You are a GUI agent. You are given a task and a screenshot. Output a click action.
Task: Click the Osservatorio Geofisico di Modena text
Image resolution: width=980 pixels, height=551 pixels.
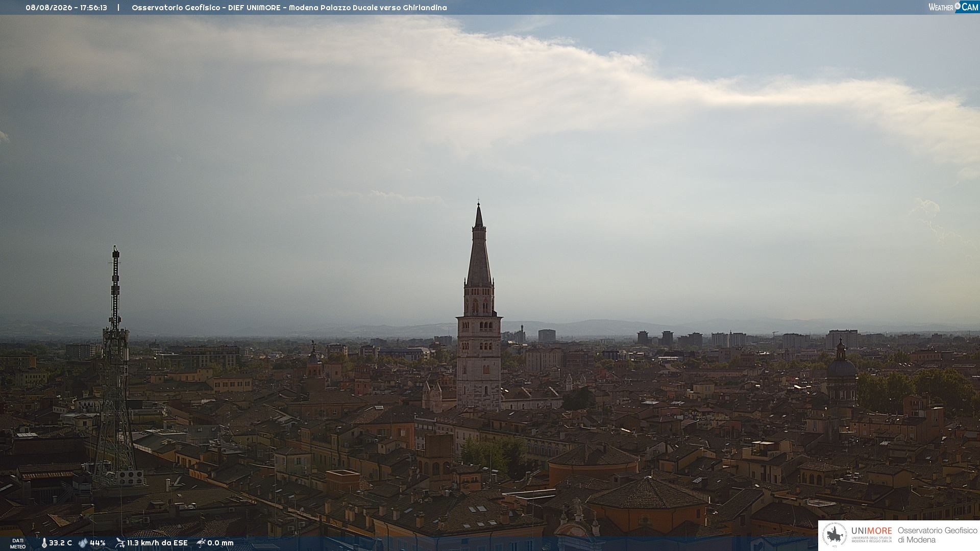937,535
